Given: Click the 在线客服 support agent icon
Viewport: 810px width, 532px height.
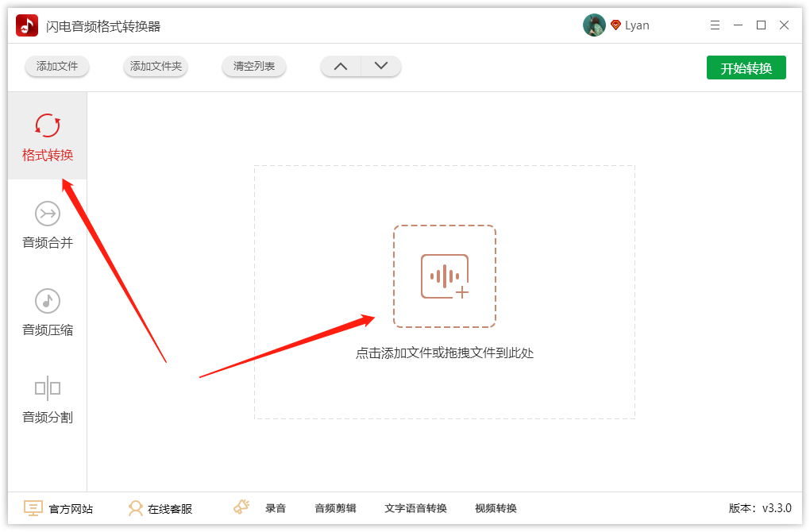Looking at the screenshot, I should click(136, 508).
